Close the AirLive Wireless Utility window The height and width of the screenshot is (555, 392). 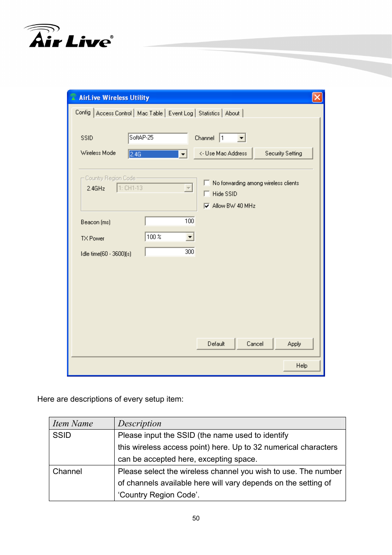(317, 97)
